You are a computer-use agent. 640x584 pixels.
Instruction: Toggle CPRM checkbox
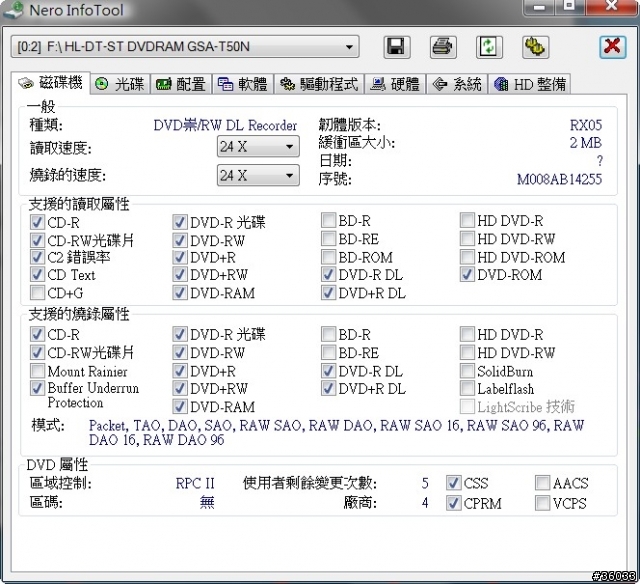tap(453, 503)
